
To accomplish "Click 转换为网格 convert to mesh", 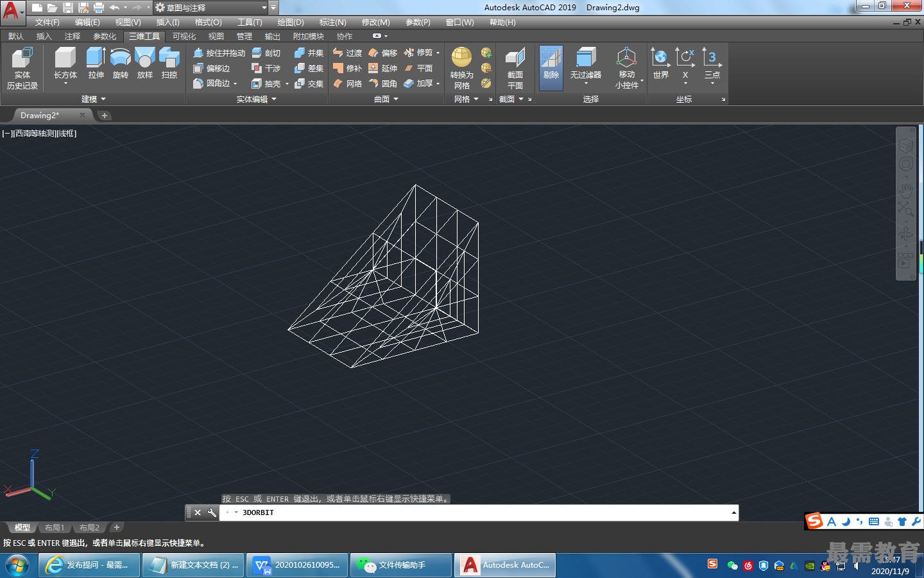I will click(462, 68).
